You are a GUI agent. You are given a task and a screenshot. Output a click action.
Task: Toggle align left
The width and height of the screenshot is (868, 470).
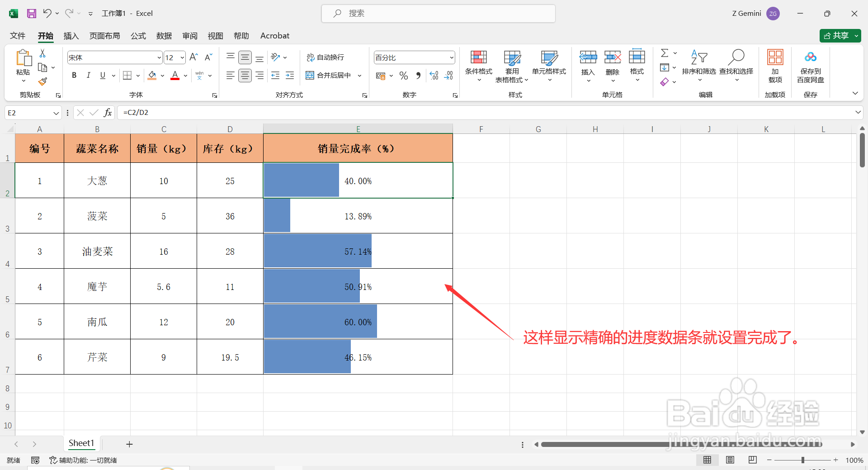(231, 76)
